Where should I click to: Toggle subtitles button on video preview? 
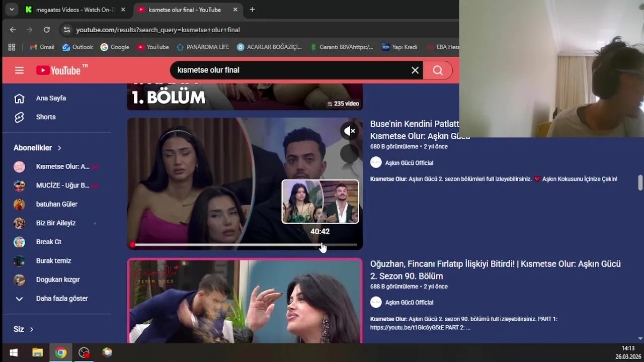(349, 153)
